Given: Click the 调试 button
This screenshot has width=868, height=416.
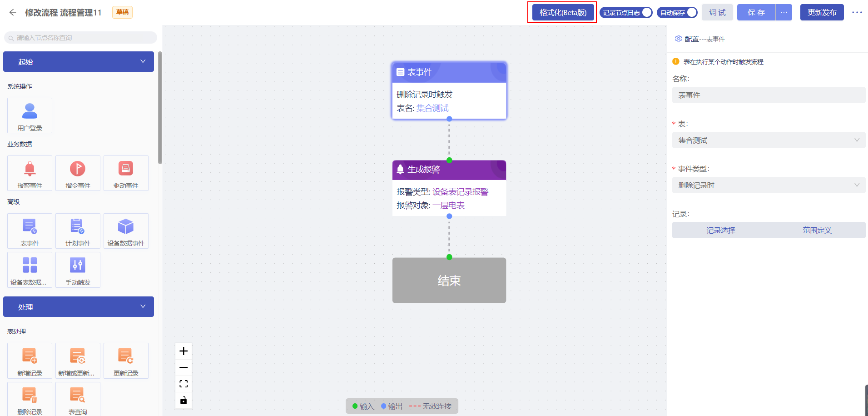Looking at the screenshot, I should (717, 12).
